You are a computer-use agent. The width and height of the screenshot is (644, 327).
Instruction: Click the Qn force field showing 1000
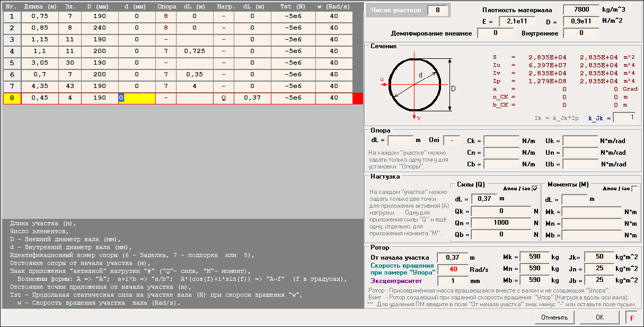click(501, 223)
